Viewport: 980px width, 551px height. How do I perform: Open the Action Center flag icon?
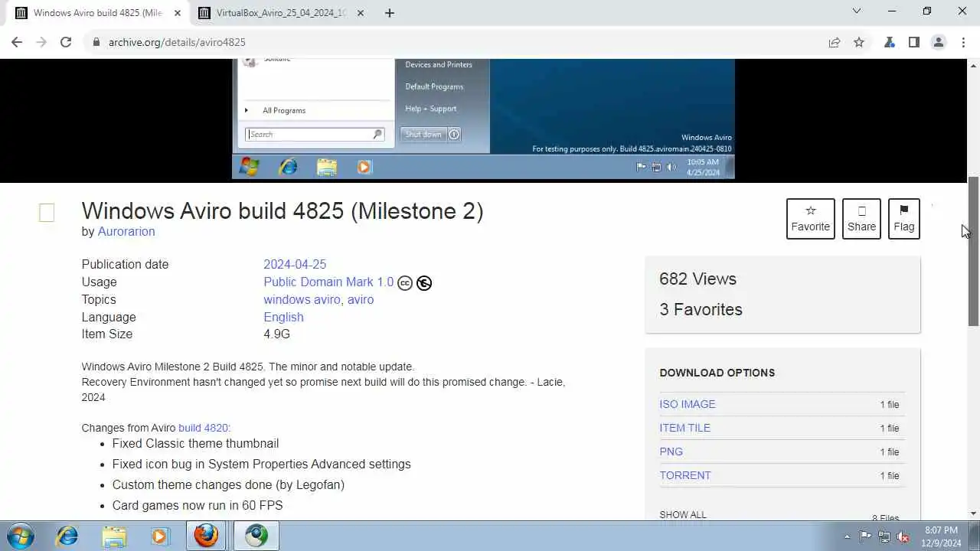pos(866,536)
